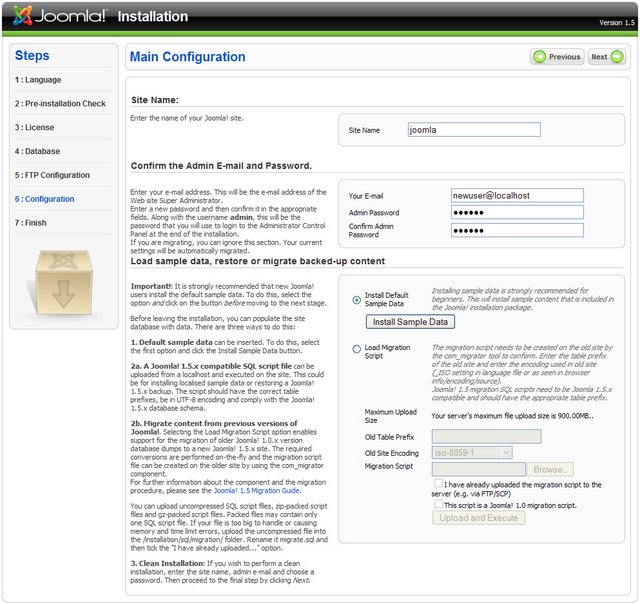The image size is (640, 604).
Task: Click the Next button
Action: click(x=607, y=57)
